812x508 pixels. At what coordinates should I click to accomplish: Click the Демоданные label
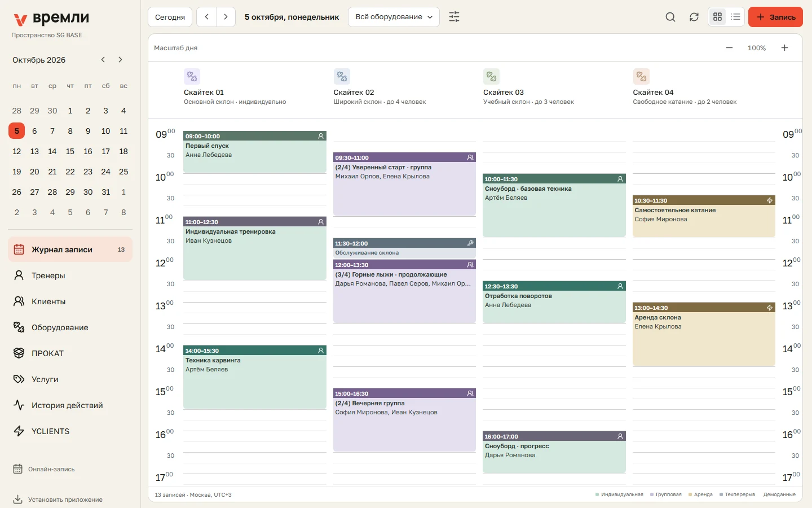pos(779,495)
